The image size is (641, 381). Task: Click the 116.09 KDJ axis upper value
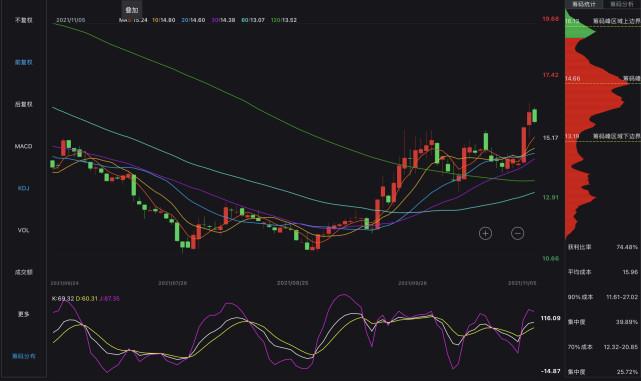[551, 318]
